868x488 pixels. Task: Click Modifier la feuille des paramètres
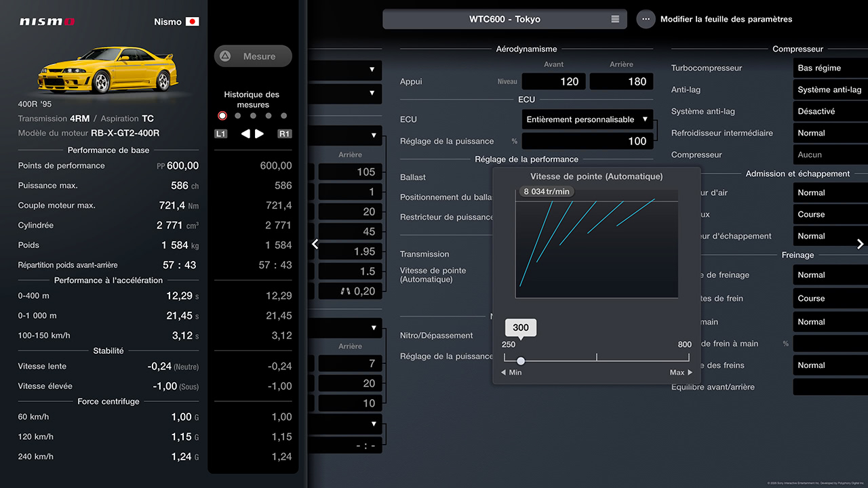click(726, 19)
